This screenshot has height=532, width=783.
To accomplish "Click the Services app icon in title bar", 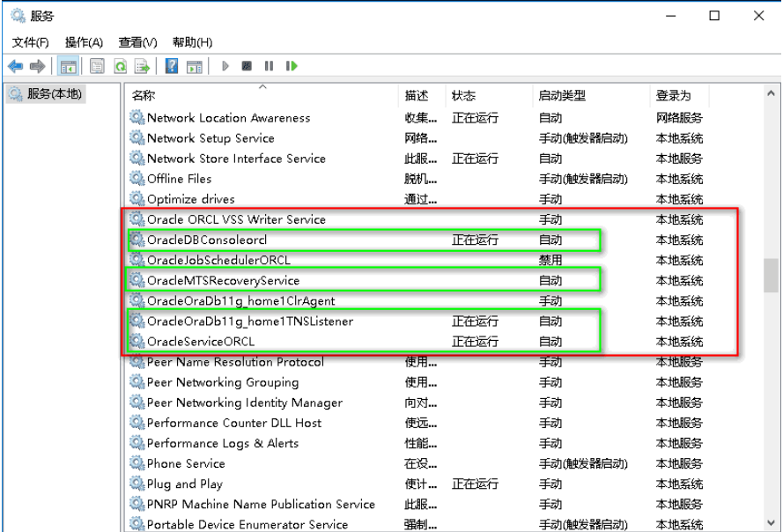I will pyautogui.click(x=18, y=16).
